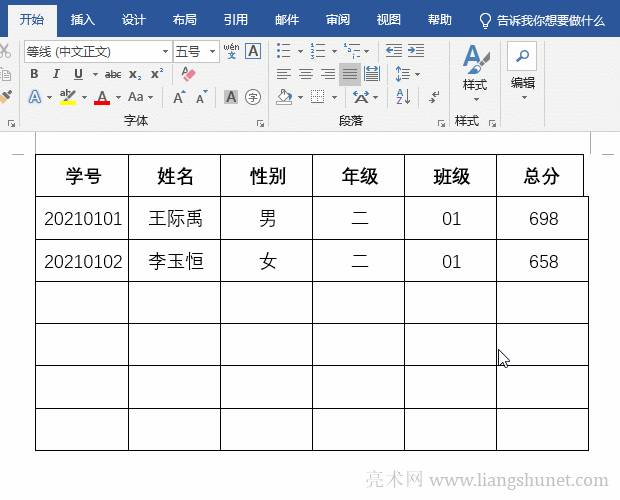Open the 开始 tab

(32, 20)
